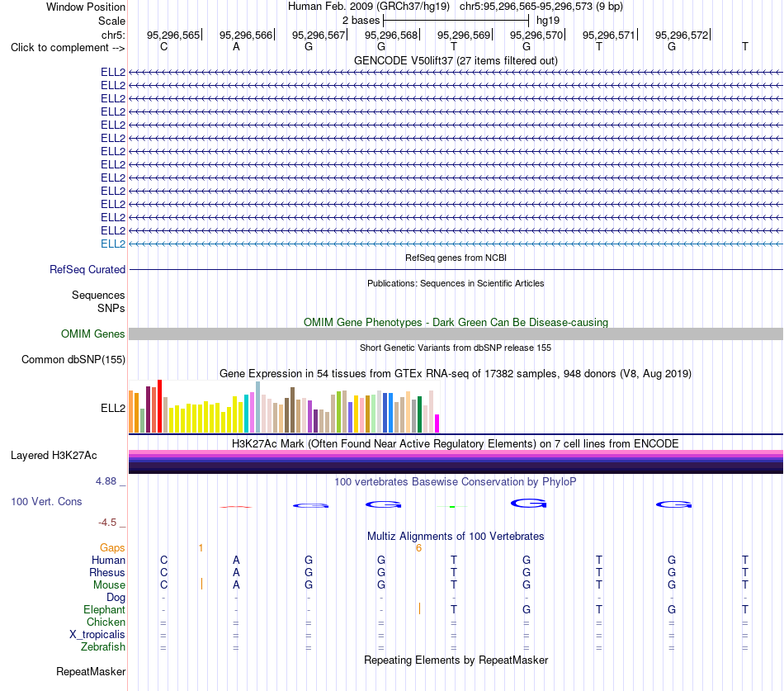Click the ELL2 label beside the GTEx chart
The width and height of the screenshot is (784, 691).
click(x=113, y=408)
